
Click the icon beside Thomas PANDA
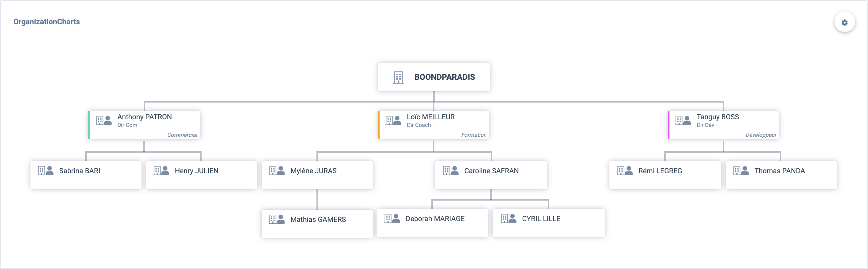741,171
